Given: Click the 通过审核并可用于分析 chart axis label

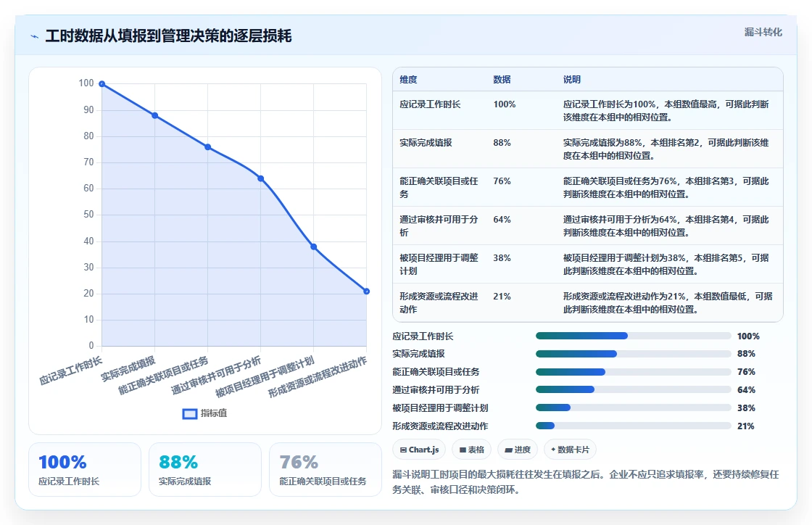Looking at the screenshot, I should click(216, 376).
